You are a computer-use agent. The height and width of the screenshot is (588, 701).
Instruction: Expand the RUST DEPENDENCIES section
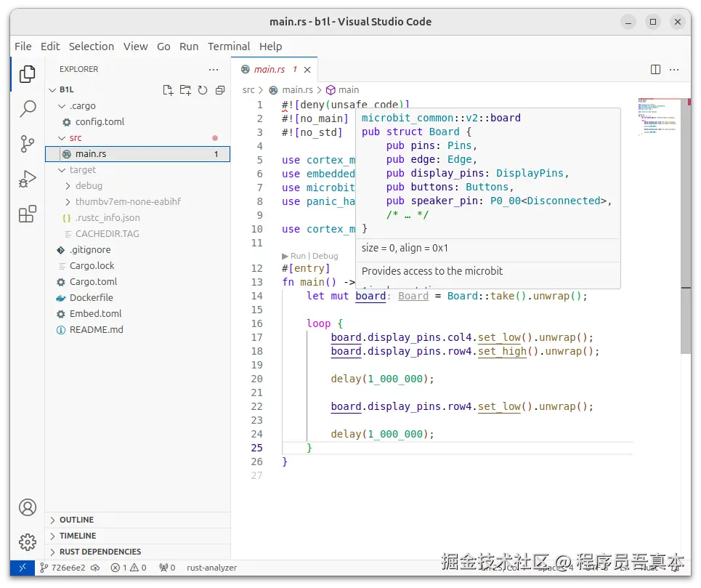pos(138,552)
